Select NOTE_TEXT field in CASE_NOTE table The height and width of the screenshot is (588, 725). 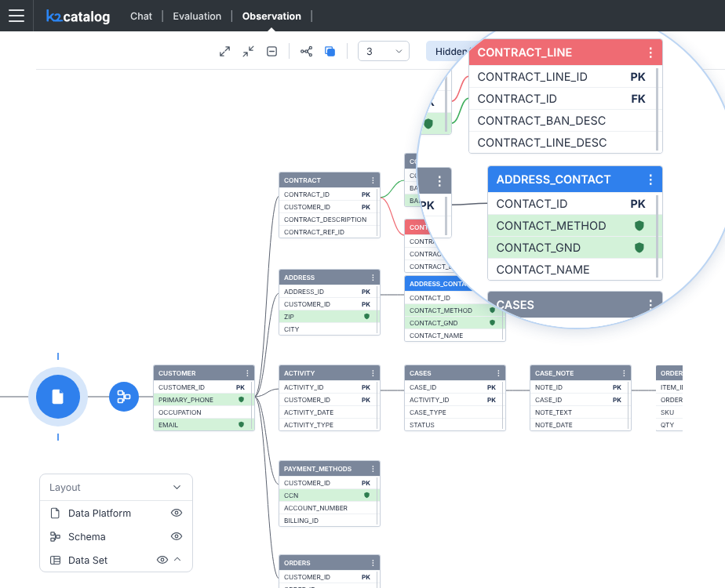[579, 412]
